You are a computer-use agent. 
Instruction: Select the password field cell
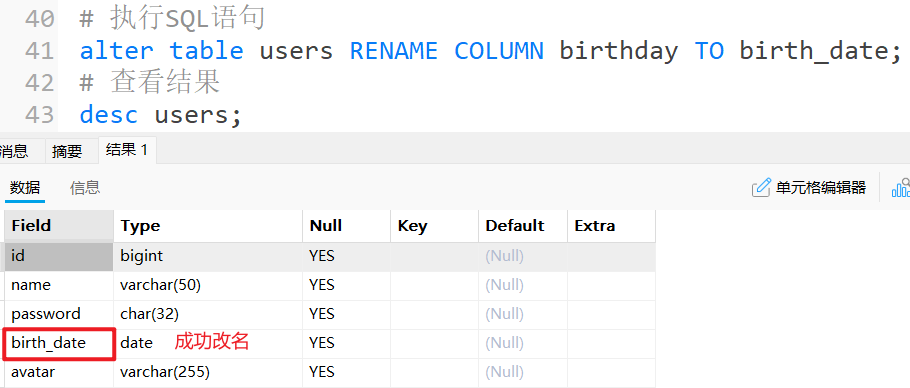pyautogui.click(x=59, y=314)
